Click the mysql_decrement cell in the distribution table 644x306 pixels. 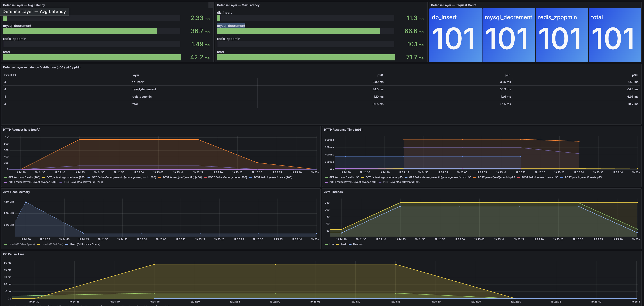click(x=143, y=90)
